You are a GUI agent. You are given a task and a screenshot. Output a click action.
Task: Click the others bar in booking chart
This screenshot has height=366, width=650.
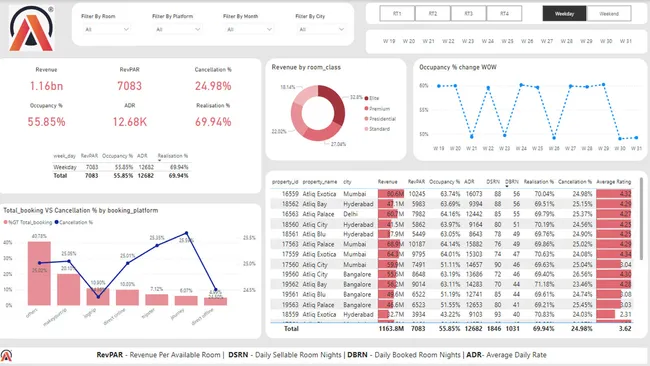(x=39, y=274)
